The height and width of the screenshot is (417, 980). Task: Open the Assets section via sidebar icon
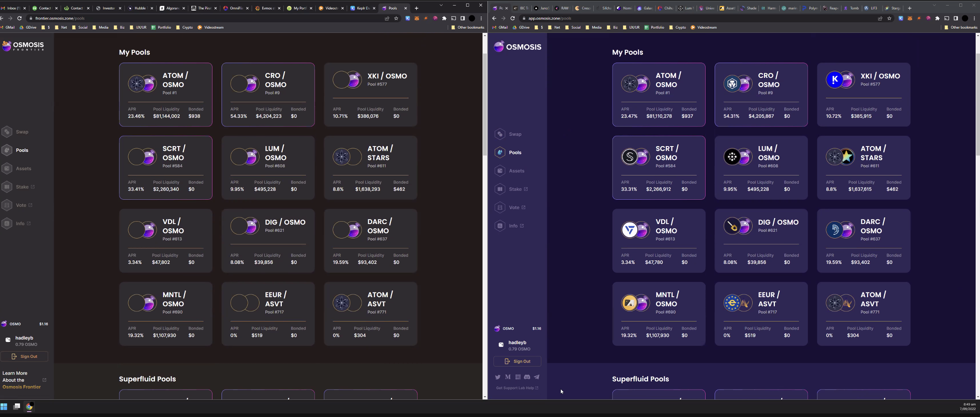point(7,168)
